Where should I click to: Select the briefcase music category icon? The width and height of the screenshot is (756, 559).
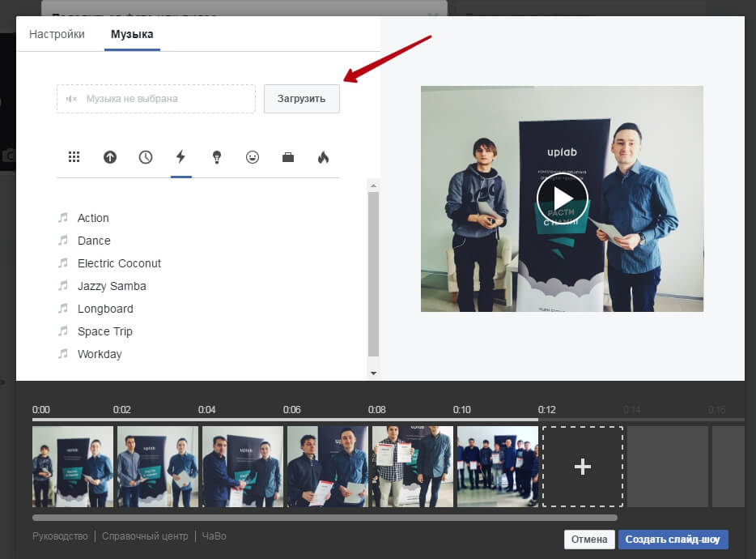tap(288, 157)
